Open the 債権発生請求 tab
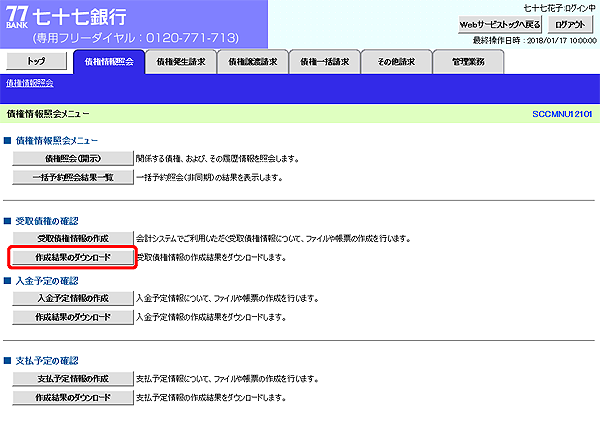 point(181,62)
